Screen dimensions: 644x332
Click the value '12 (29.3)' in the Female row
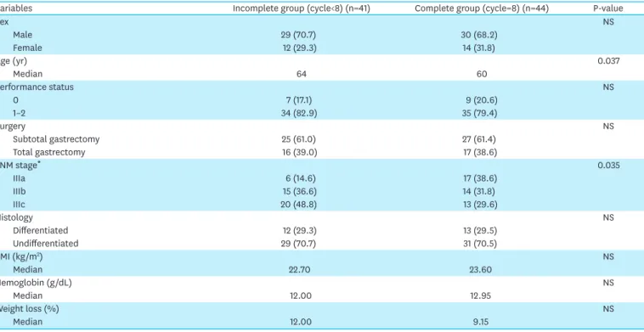299,48
